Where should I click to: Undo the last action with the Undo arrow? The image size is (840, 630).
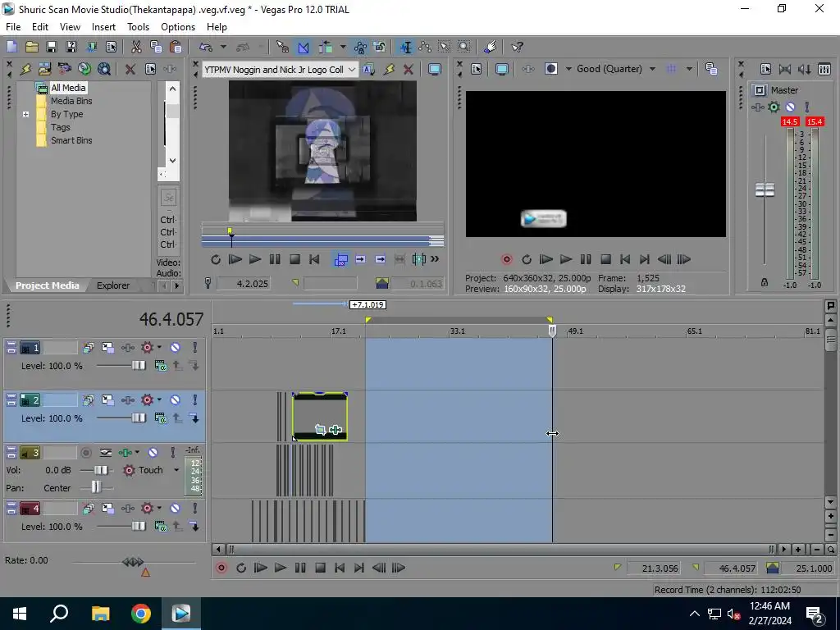[x=205, y=47]
